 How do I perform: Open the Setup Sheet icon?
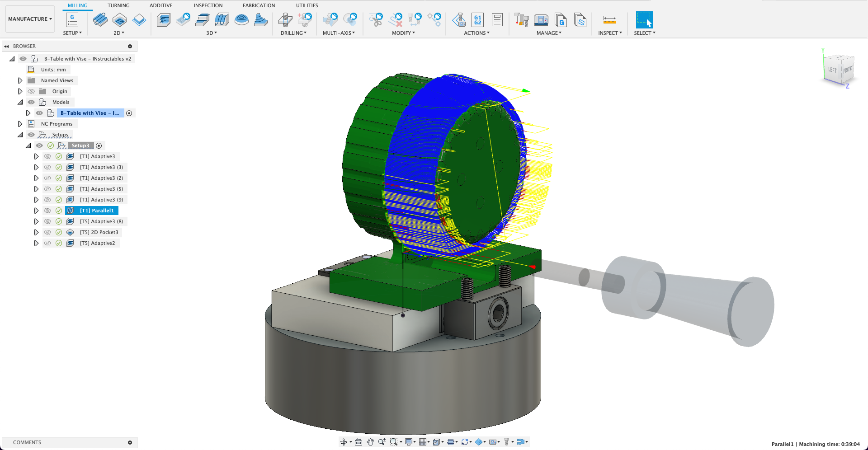coord(497,20)
